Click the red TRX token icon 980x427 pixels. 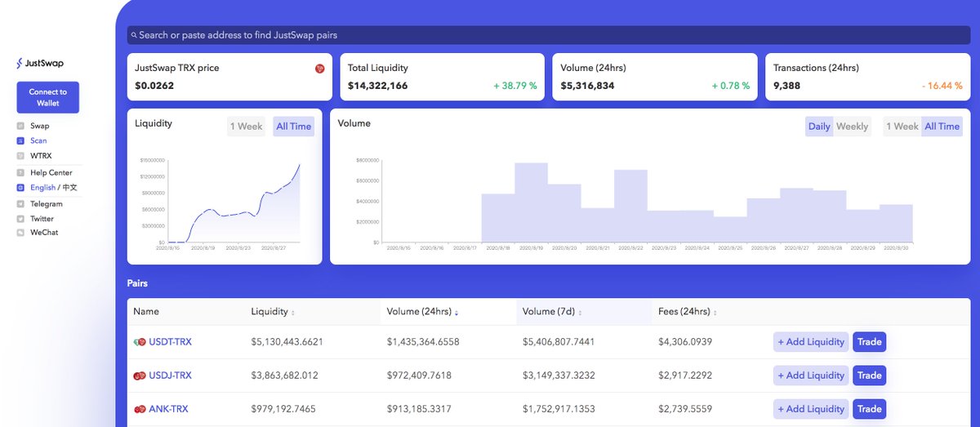[320, 69]
